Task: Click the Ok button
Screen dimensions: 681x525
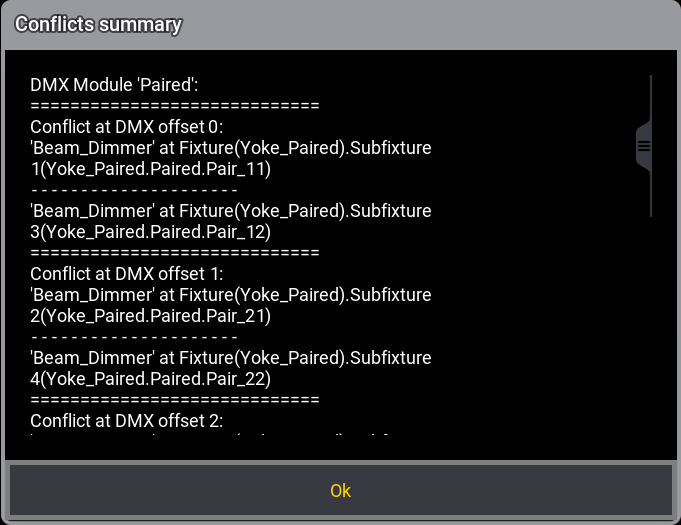Action: pyautogui.click(x=340, y=490)
